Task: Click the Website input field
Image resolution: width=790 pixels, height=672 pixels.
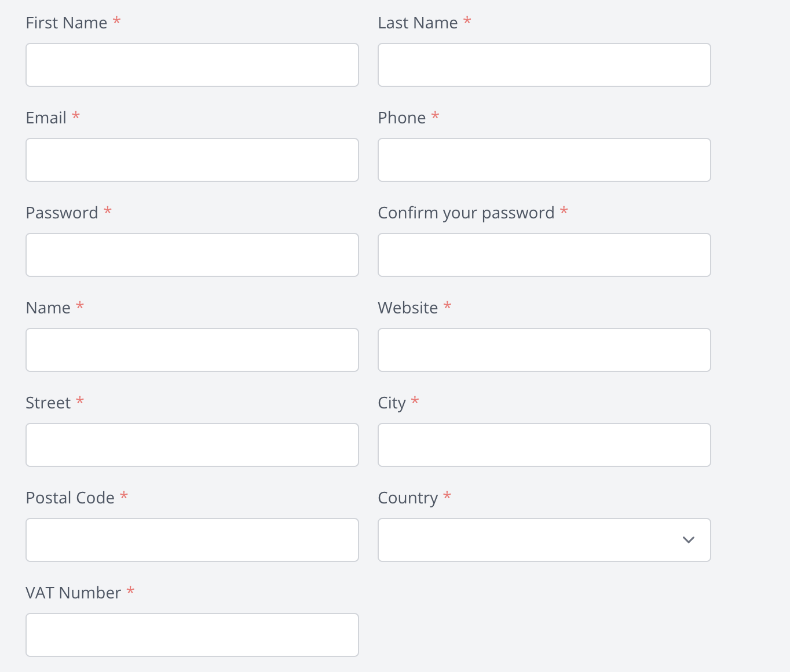Action: pos(544,349)
